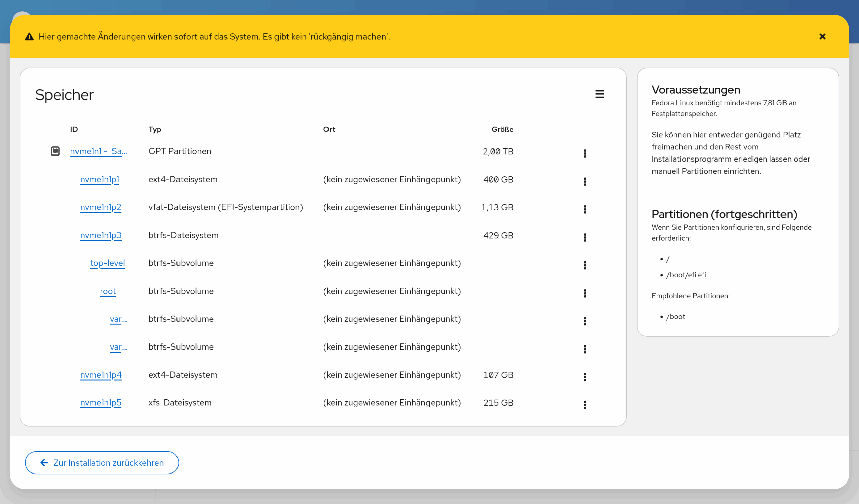Click Zur Installation zurückkehren button
The height and width of the screenshot is (504, 859).
[x=102, y=462]
